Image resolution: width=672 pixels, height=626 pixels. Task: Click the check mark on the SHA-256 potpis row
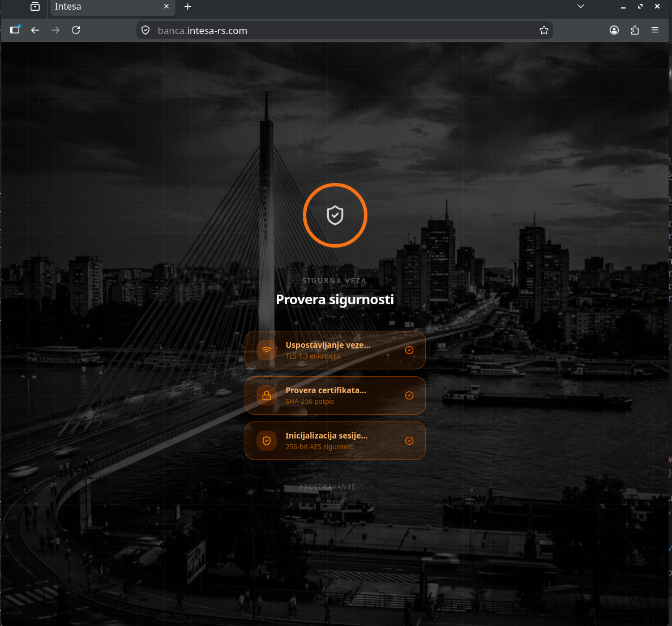coord(409,395)
